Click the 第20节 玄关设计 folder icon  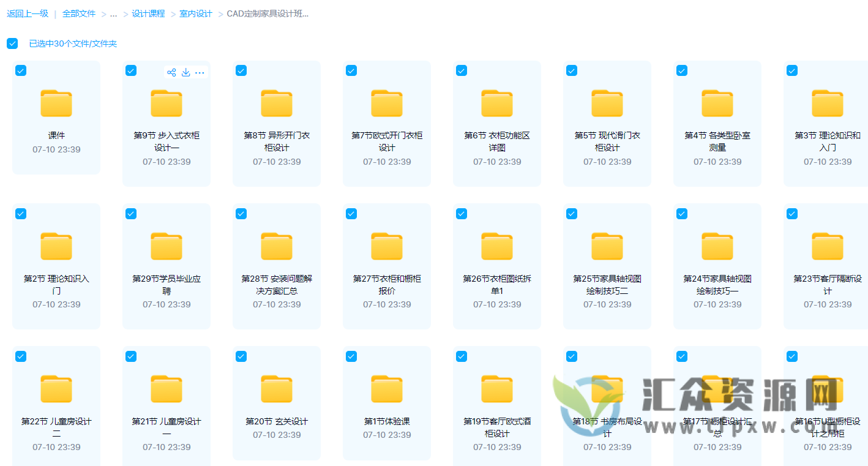pos(276,389)
